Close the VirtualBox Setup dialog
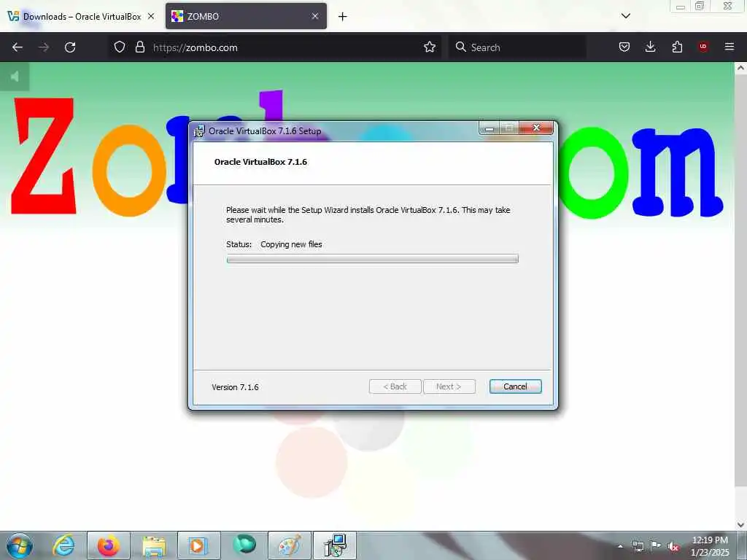The image size is (747, 560). point(536,128)
